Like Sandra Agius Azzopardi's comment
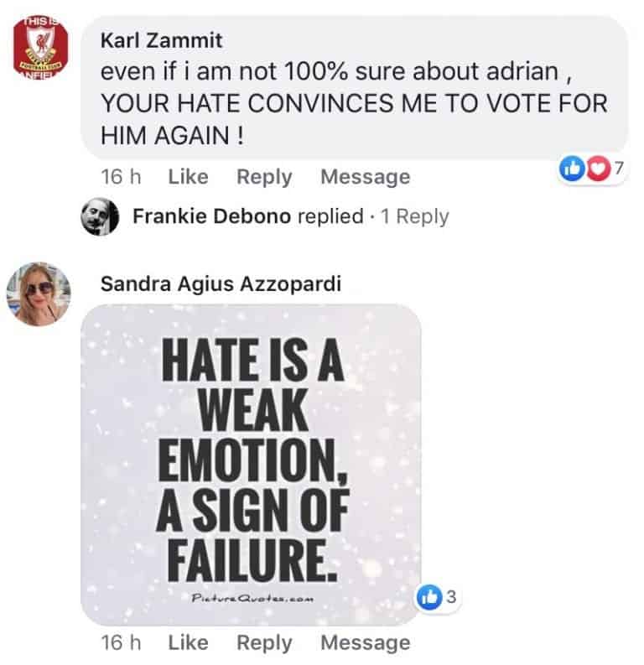This screenshot has height=665, width=644. click(x=188, y=643)
